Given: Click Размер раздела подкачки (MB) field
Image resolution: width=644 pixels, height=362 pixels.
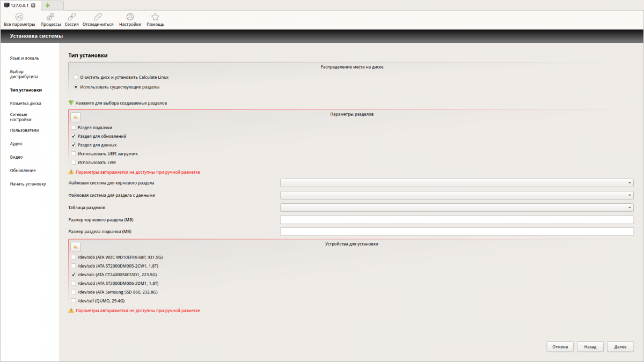Looking at the screenshot, I should pyautogui.click(x=457, y=232).
